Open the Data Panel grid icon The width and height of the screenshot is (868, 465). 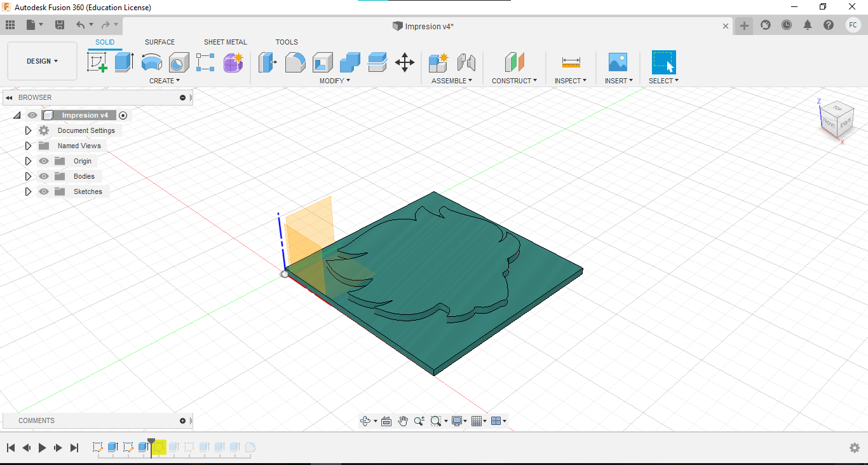[x=10, y=25]
